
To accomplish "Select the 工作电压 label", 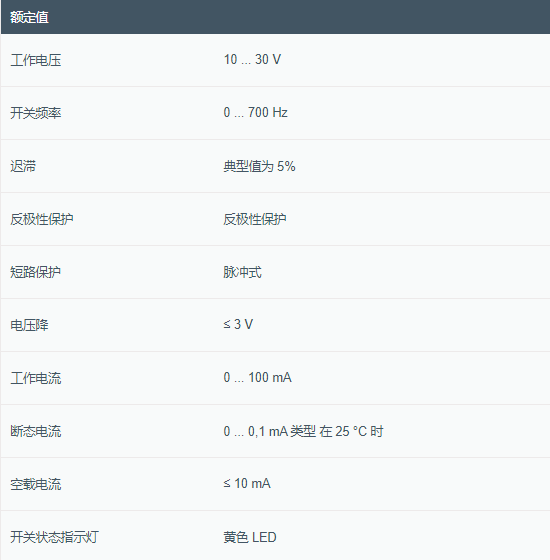I will click(x=36, y=60).
